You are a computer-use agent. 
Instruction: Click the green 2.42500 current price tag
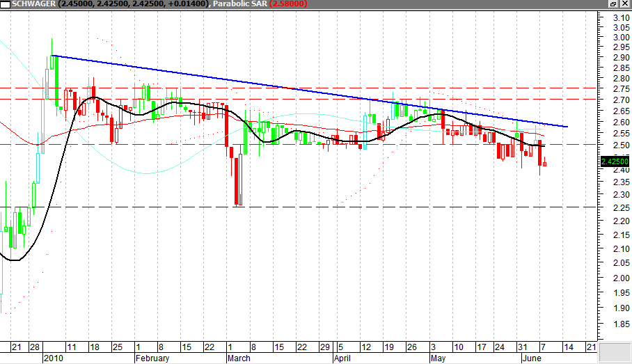pos(615,161)
